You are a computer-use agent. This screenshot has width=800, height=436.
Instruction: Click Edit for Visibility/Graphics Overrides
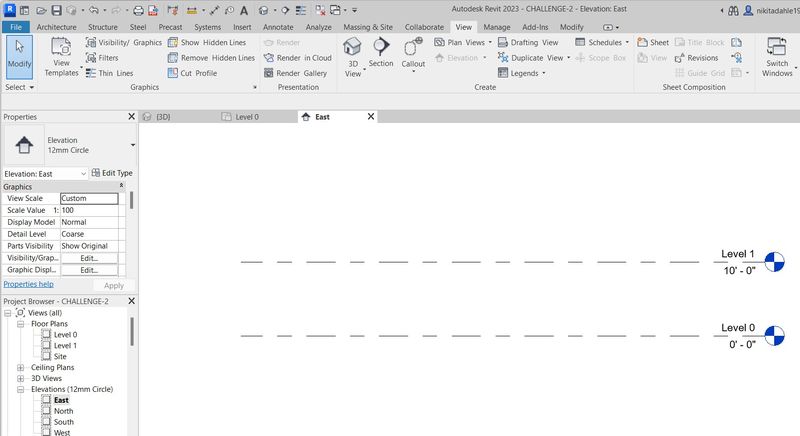click(x=89, y=258)
